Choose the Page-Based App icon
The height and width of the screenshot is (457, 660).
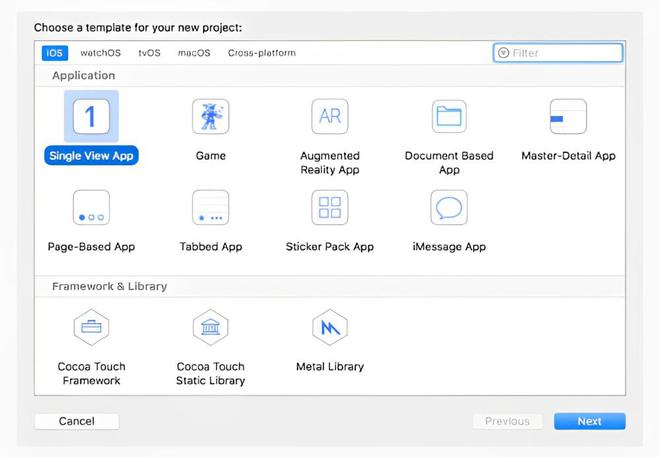pyautogui.click(x=91, y=207)
